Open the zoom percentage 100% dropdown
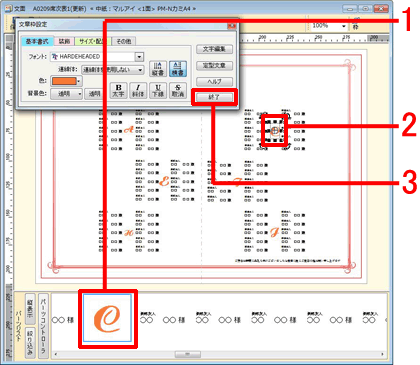This screenshot has height=365, width=420. tap(329, 26)
